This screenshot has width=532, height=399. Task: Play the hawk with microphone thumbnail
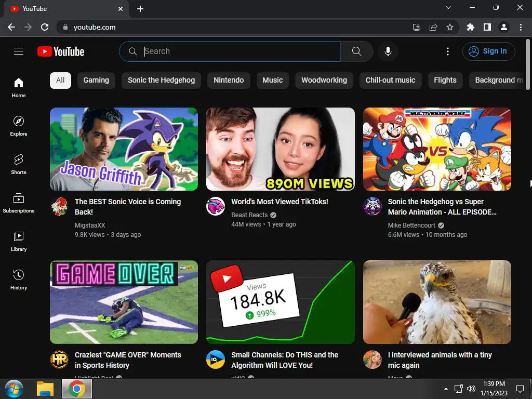[437, 302]
